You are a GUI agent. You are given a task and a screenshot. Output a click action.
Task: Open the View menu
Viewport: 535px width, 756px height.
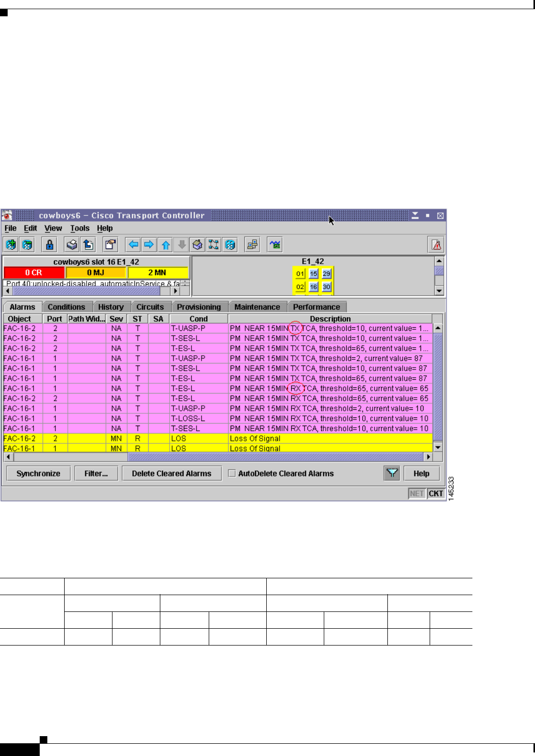[53, 228]
